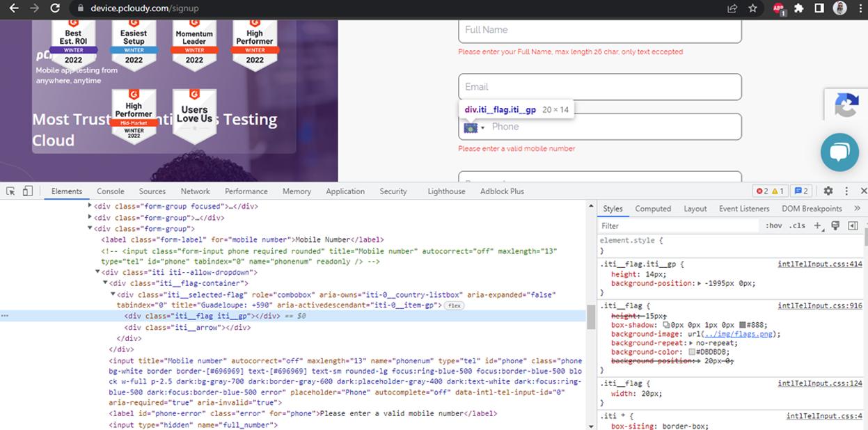868x430 pixels.
Task: Click the Guadeloupe flag icon in phone field
Action: pyautogui.click(x=471, y=128)
